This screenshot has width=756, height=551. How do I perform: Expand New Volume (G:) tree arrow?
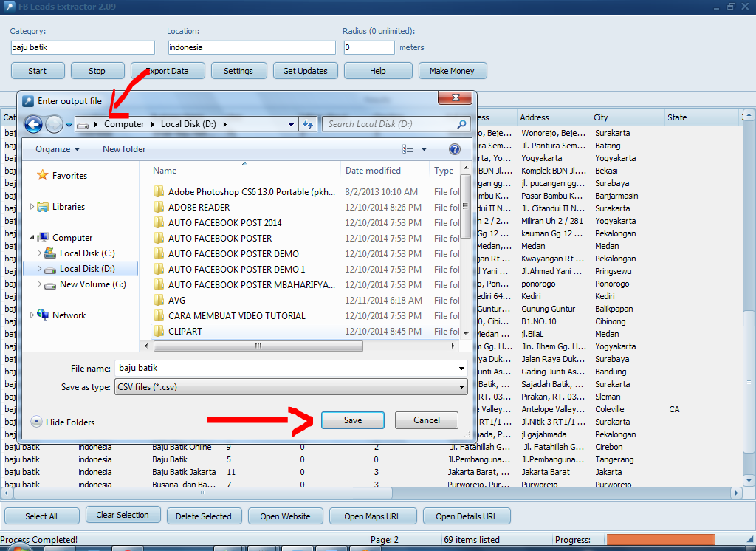pyautogui.click(x=39, y=284)
